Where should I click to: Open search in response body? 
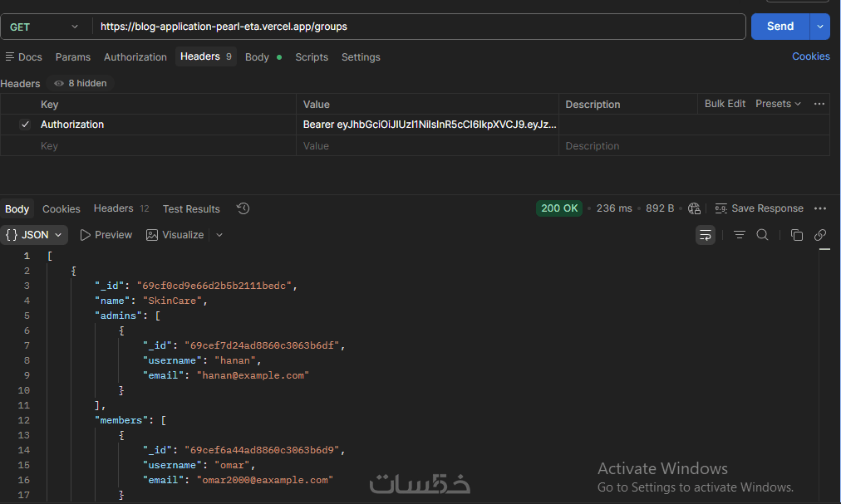[762, 235]
